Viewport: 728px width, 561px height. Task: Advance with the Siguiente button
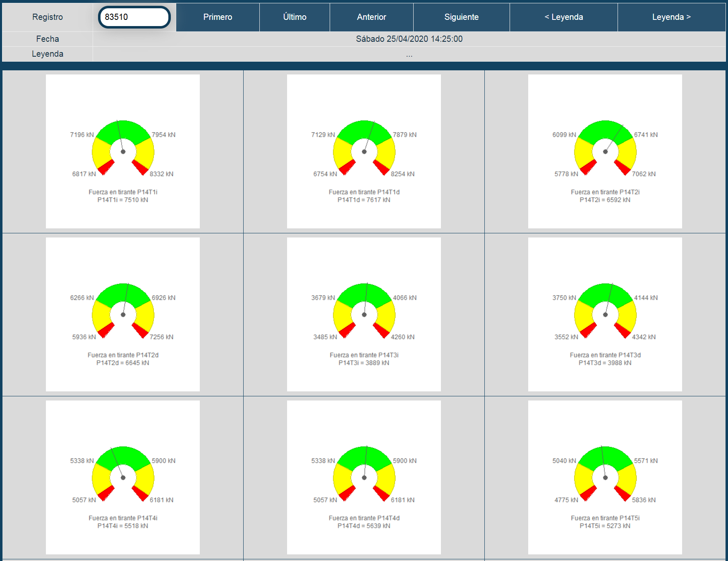tap(461, 17)
